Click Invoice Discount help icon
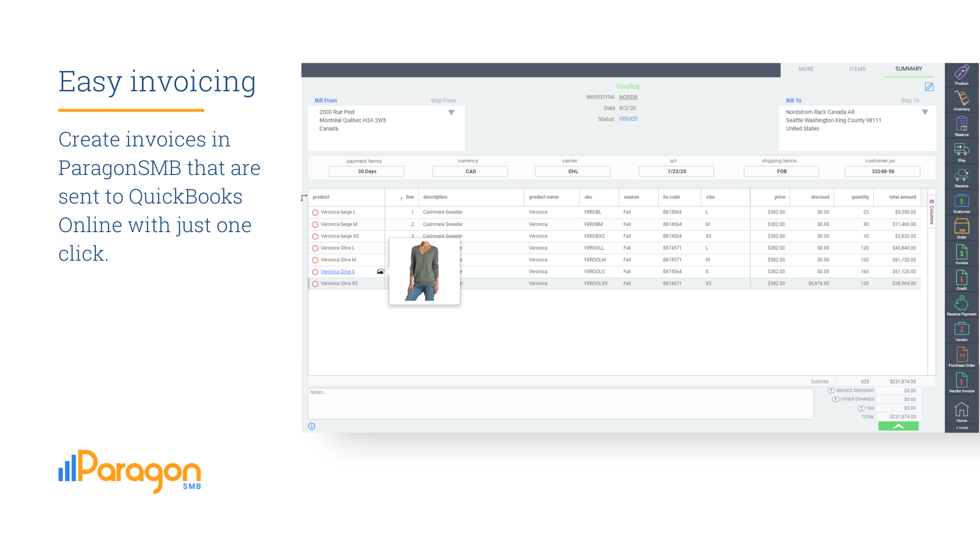980x551 pixels. point(831,391)
